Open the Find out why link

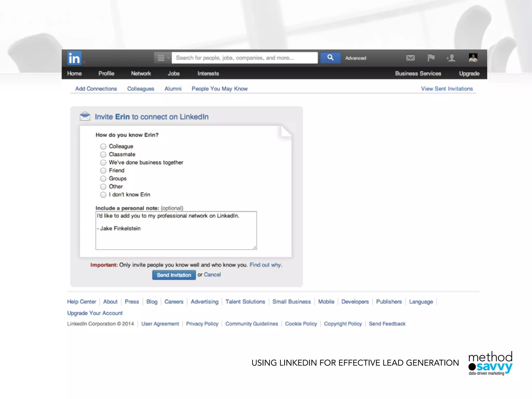pyautogui.click(x=266, y=265)
